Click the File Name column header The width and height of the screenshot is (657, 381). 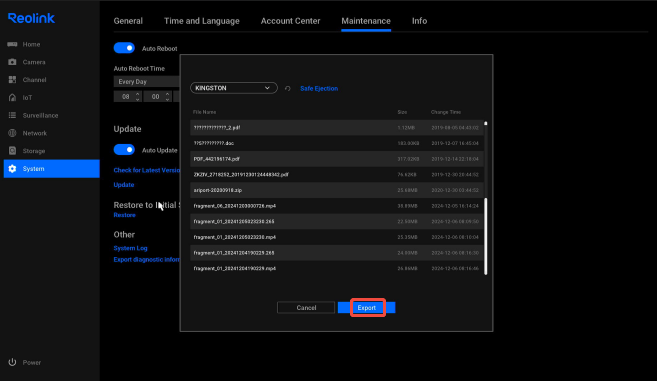204,112
